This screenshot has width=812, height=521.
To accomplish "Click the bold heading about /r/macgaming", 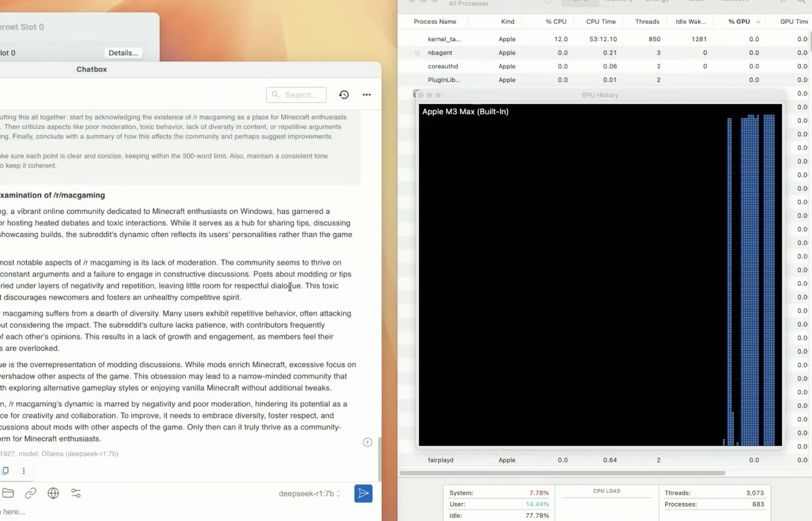I will coord(52,195).
